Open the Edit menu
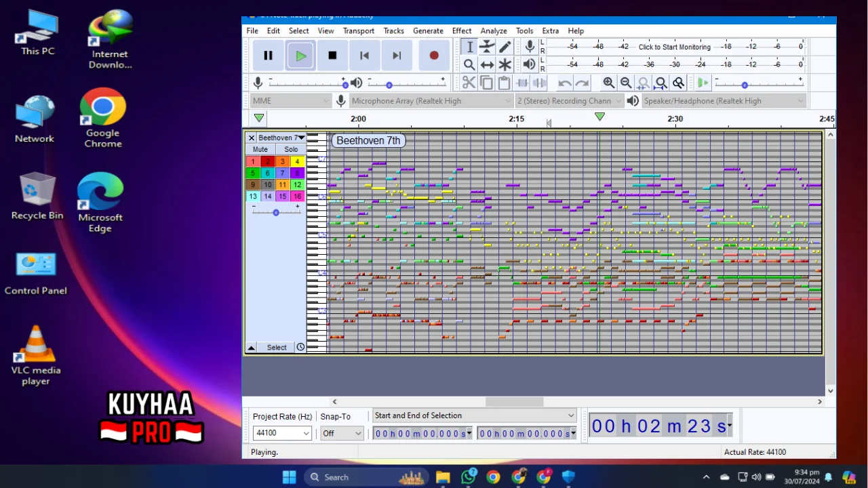The width and height of the screenshot is (868, 488). pos(273,30)
